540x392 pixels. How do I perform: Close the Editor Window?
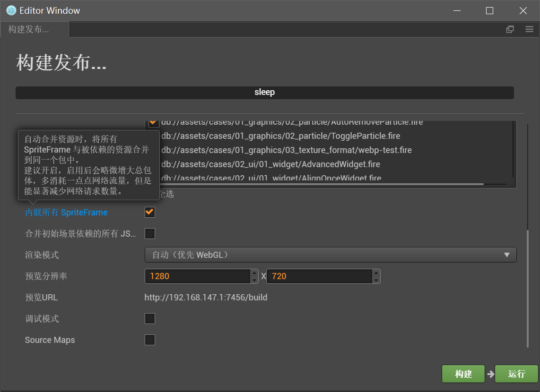click(x=523, y=11)
